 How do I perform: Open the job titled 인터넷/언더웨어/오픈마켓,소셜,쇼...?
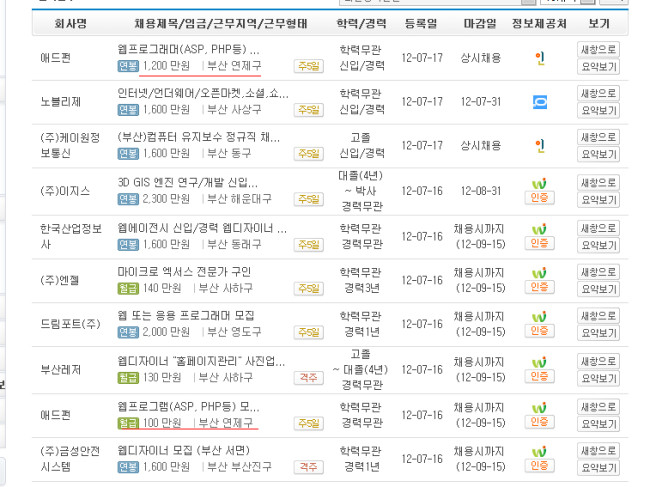(203, 94)
